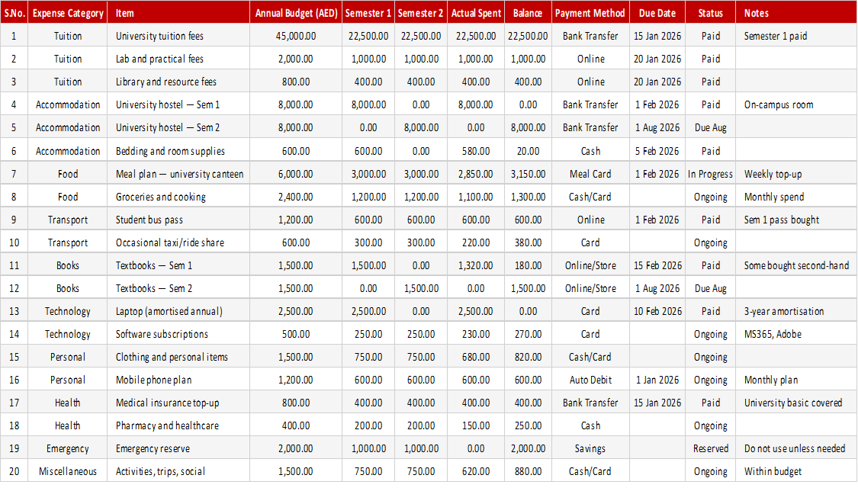Click the Reserved status cell

pyautogui.click(x=710, y=449)
